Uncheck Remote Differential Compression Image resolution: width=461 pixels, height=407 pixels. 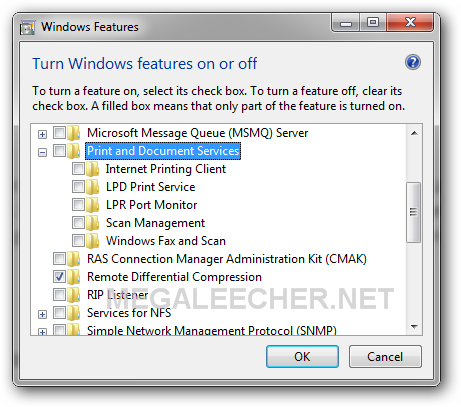tap(60, 276)
